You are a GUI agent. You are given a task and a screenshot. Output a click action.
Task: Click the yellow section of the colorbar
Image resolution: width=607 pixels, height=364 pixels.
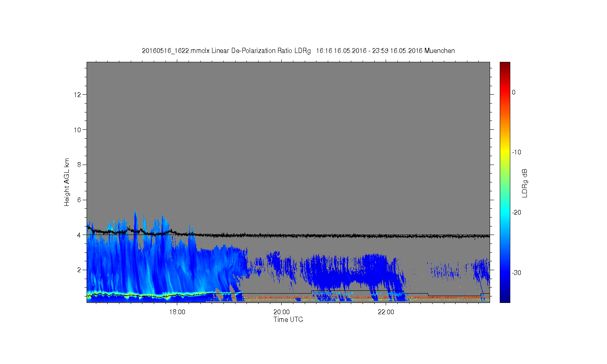pyautogui.click(x=505, y=152)
